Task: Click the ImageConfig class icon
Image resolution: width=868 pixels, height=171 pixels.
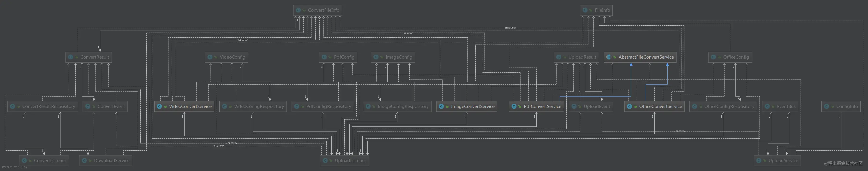Action: [376, 57]
